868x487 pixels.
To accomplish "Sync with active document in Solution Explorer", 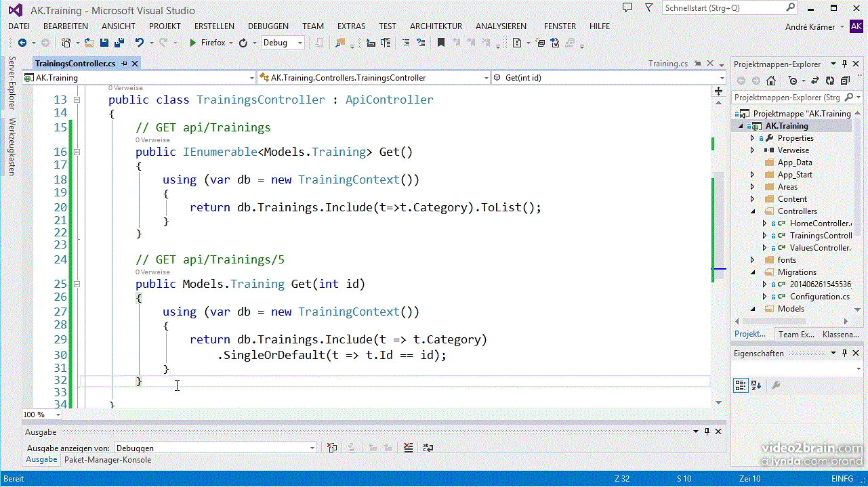I will pos(815,81).
